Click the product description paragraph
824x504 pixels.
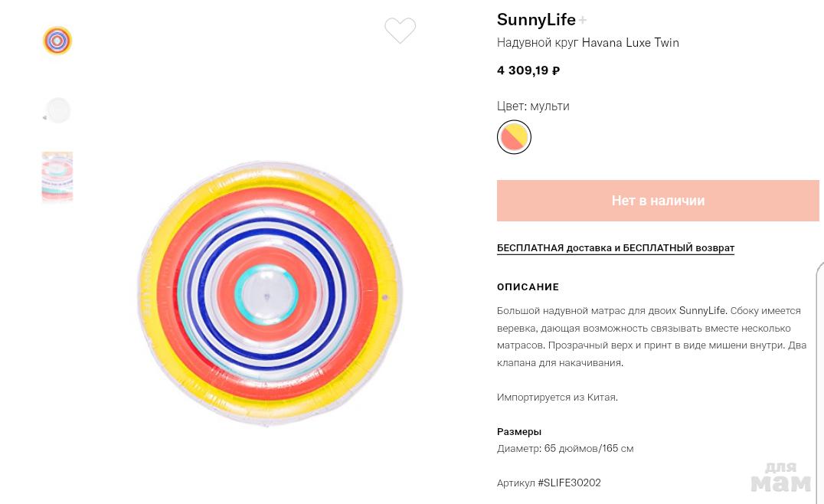coord(651,336)
